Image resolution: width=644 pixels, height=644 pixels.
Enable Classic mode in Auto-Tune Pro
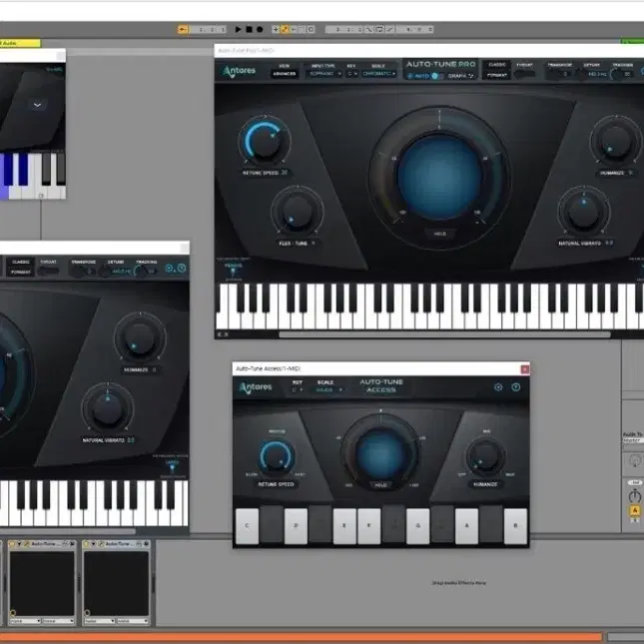496,65
